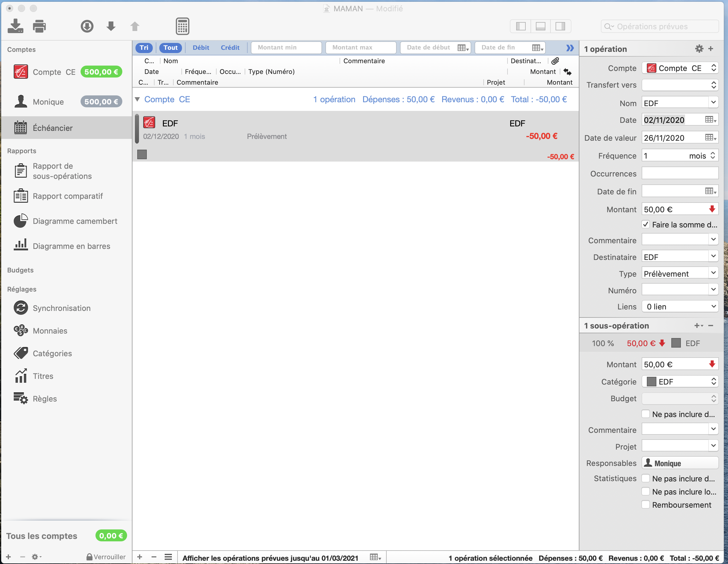Click the Montant min input field

pos(286,48)
